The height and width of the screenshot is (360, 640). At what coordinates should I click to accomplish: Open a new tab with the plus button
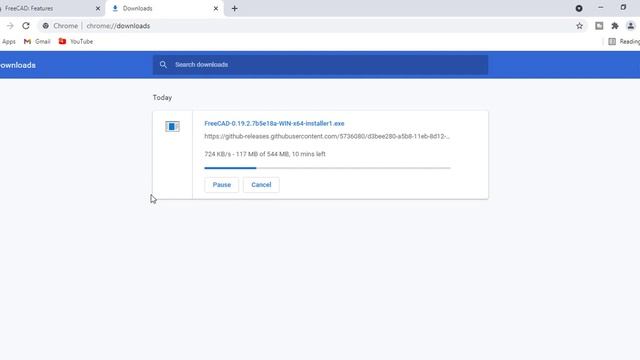234,9
